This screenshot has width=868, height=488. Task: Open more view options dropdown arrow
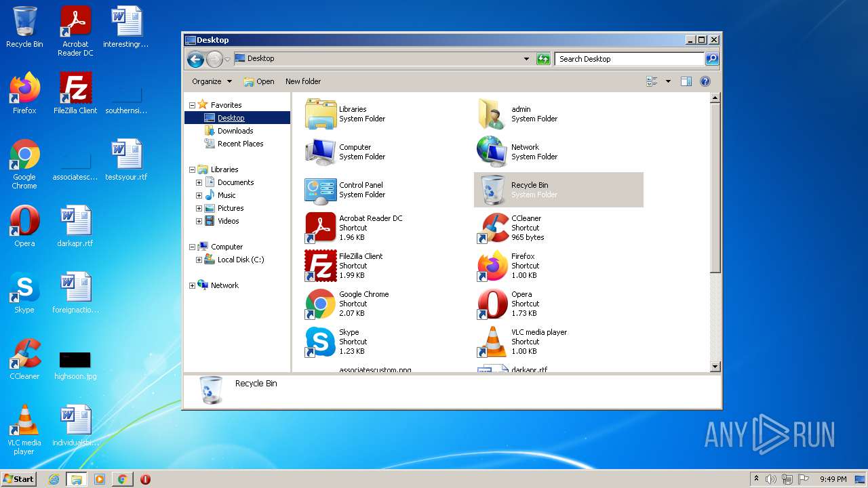click(668, 81)
